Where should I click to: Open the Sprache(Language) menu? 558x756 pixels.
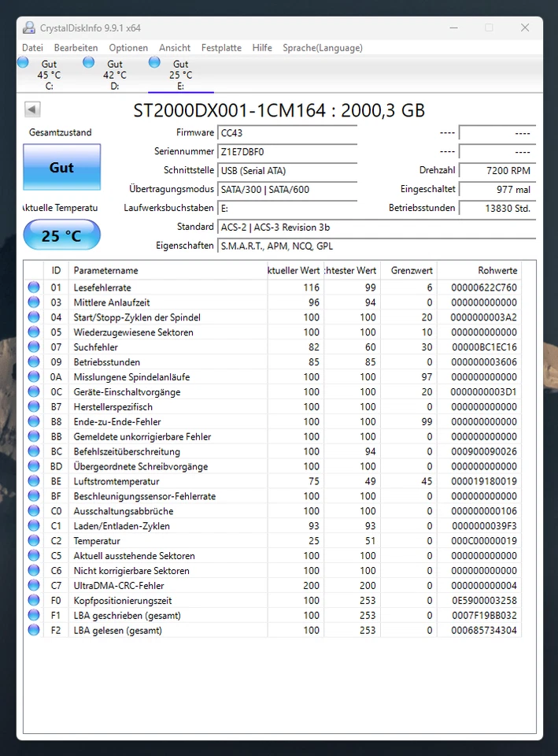pos(323,48)
